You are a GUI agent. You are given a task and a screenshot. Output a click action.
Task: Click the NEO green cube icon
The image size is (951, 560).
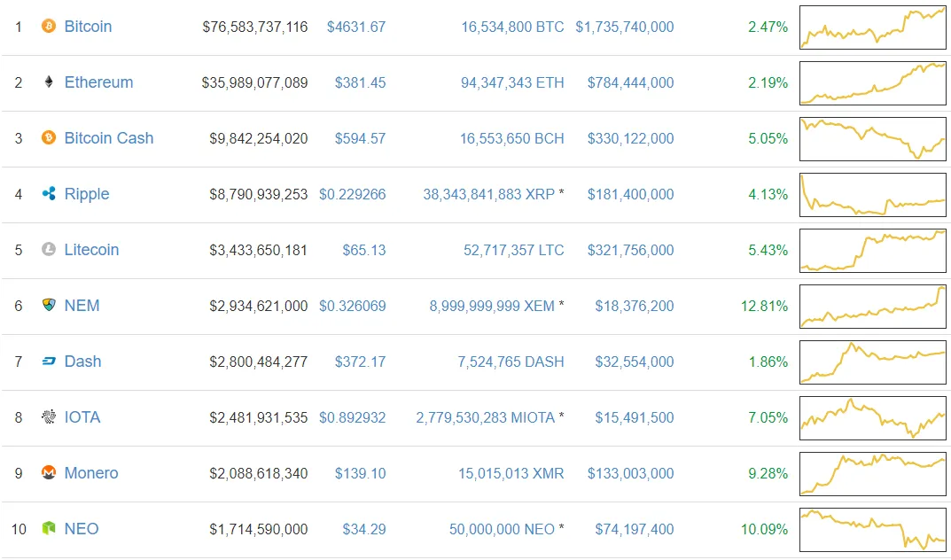(x=49, y=528)
